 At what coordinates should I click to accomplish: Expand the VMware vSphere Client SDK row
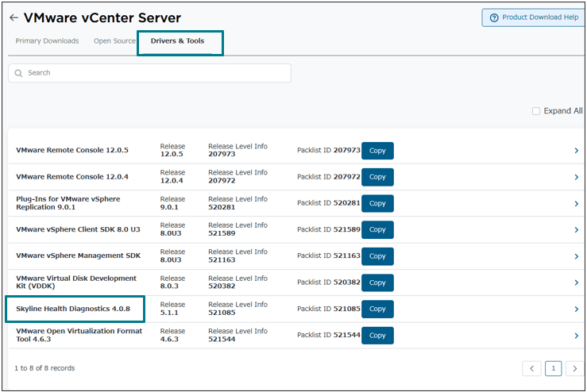(576, 230)
